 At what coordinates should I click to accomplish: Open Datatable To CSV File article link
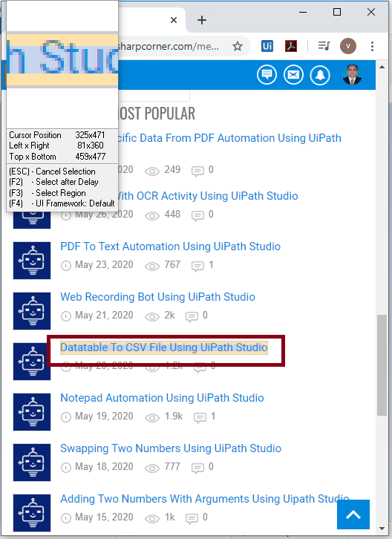tap(163, 347)
